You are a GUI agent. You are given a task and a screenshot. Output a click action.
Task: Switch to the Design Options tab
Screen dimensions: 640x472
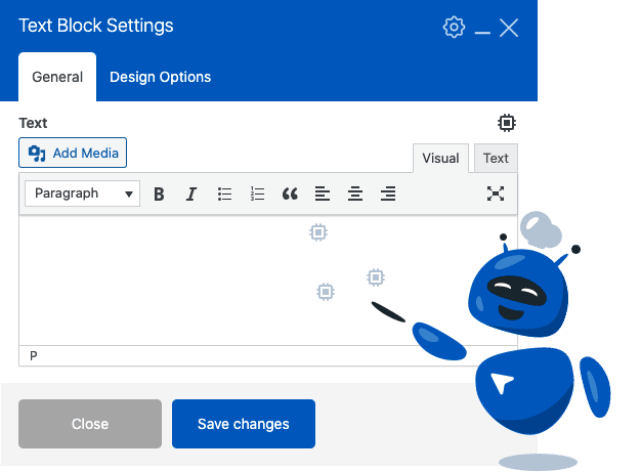tap(160, 77)
